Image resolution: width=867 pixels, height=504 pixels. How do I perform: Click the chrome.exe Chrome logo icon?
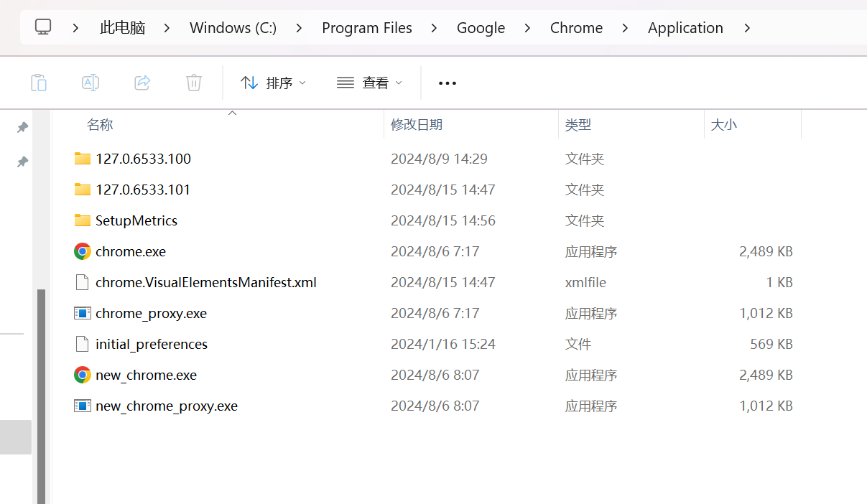point(83,251)
